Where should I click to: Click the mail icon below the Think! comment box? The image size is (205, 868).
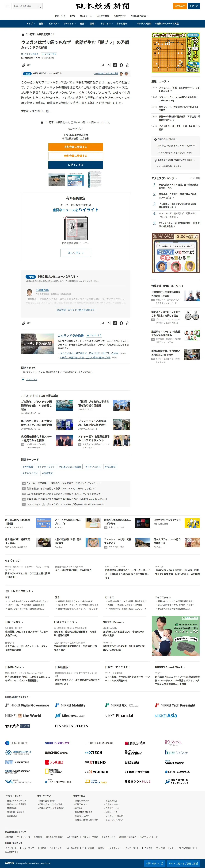click(x=102, y=323)
